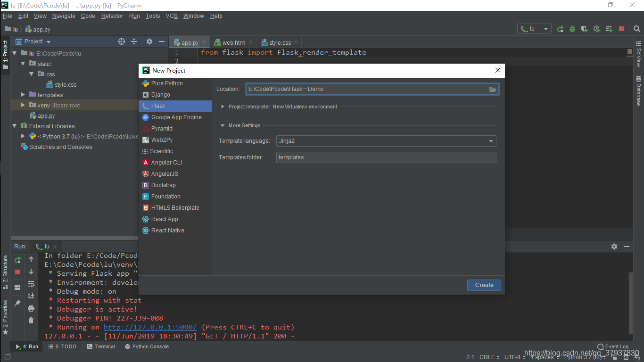Hide the Run panel with minus icon
Screen dimensions: 644x362
(627, 247)
